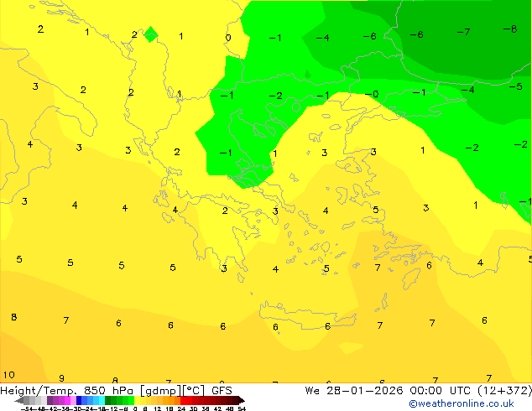Screen dimensions: 532x411
Task: Pick the magenta swatch in the color legend
Action: point(67,400)
